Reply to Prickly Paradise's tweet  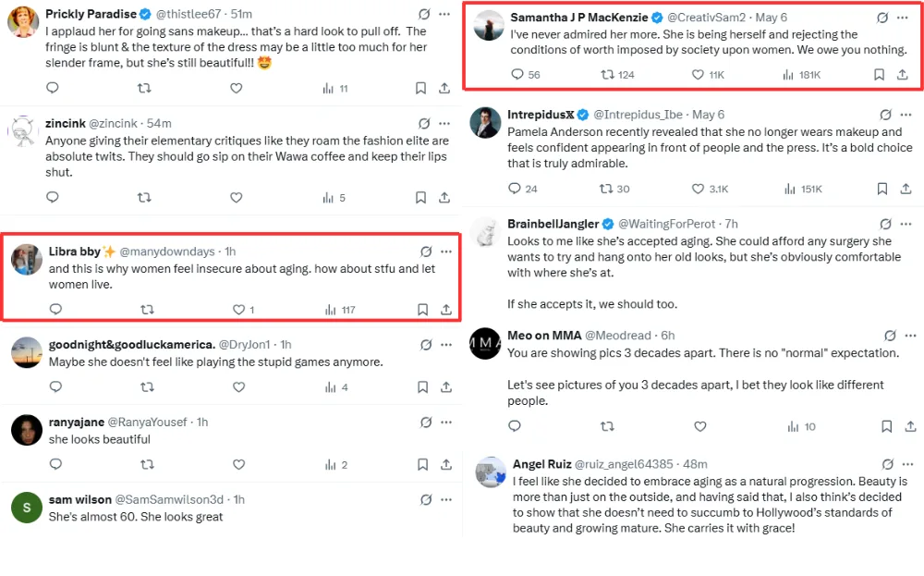pos(53,89)
